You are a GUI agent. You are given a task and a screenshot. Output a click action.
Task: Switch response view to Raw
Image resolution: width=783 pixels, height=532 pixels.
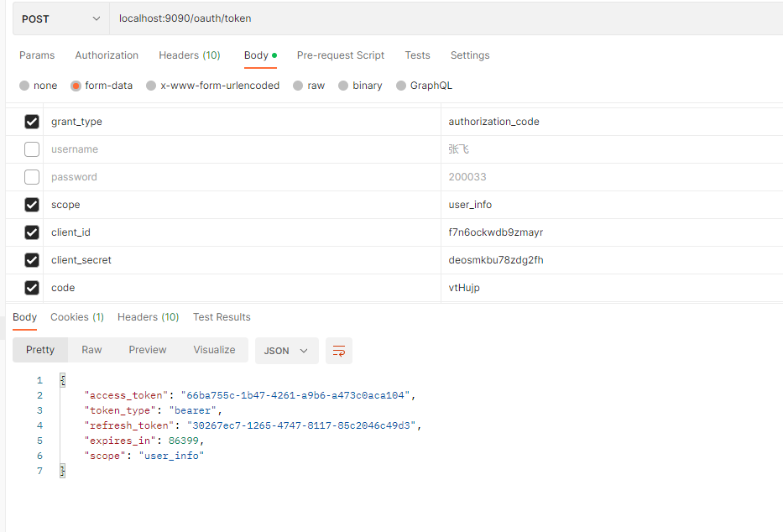pos(91,350)
